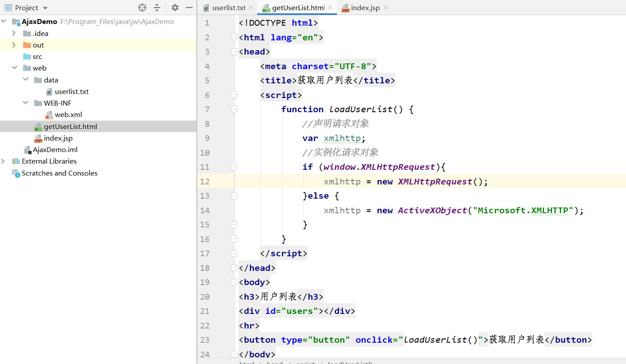Select AjaxDemo.iml file
The height and width of the screenshot is (364, 626).
[55, 149]
